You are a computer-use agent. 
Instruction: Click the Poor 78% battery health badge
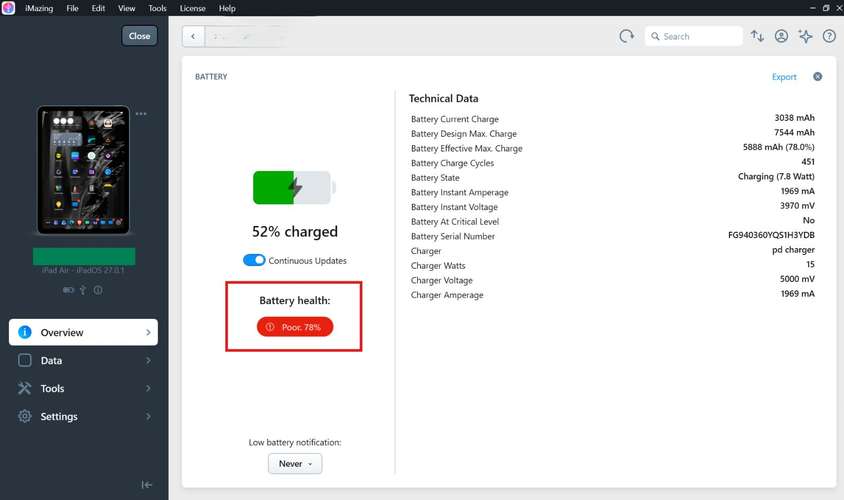click(x=295, y=327)
